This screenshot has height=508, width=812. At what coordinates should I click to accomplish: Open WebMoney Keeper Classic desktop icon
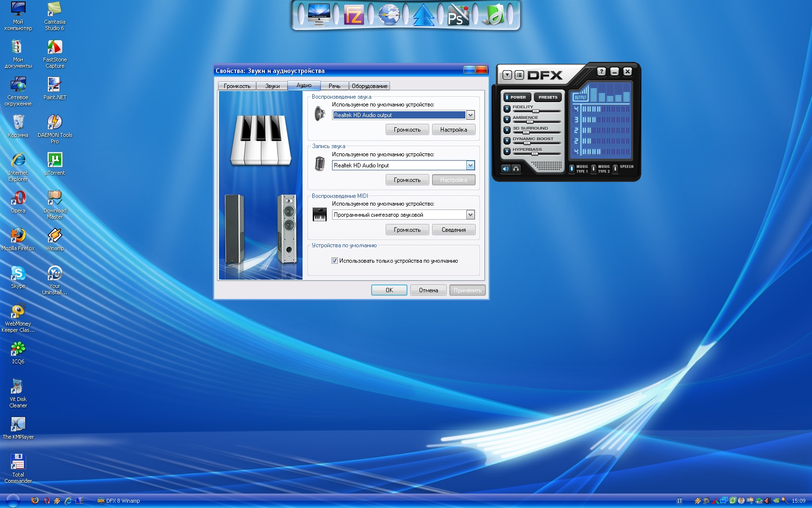point(18,318)
